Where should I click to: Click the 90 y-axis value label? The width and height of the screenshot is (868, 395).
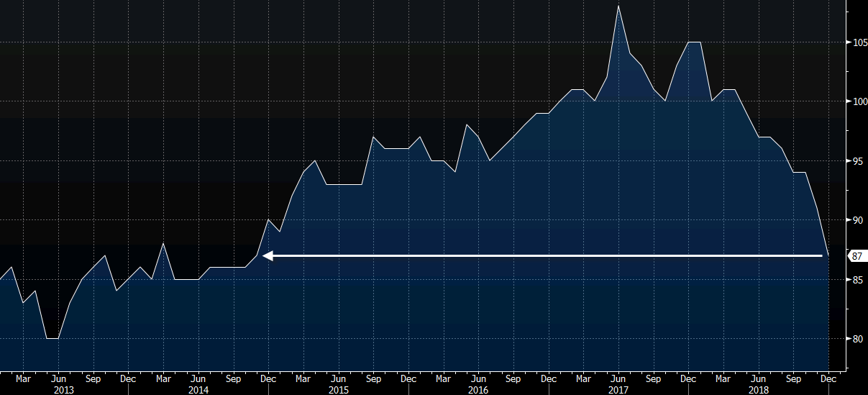858,220
